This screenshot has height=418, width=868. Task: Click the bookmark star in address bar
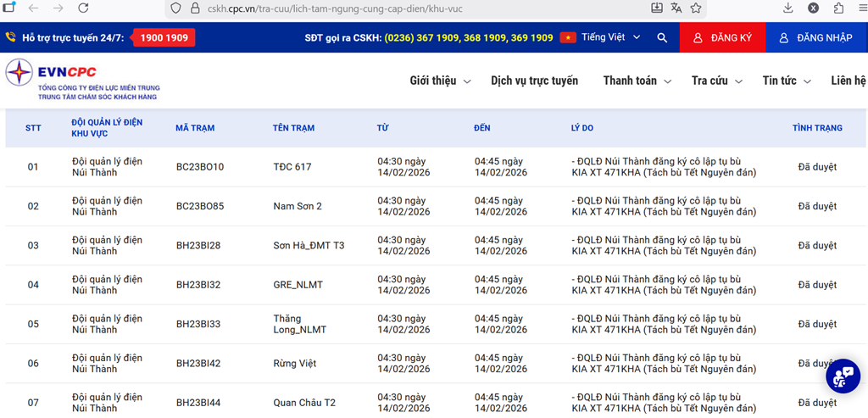tap(695, 8)
